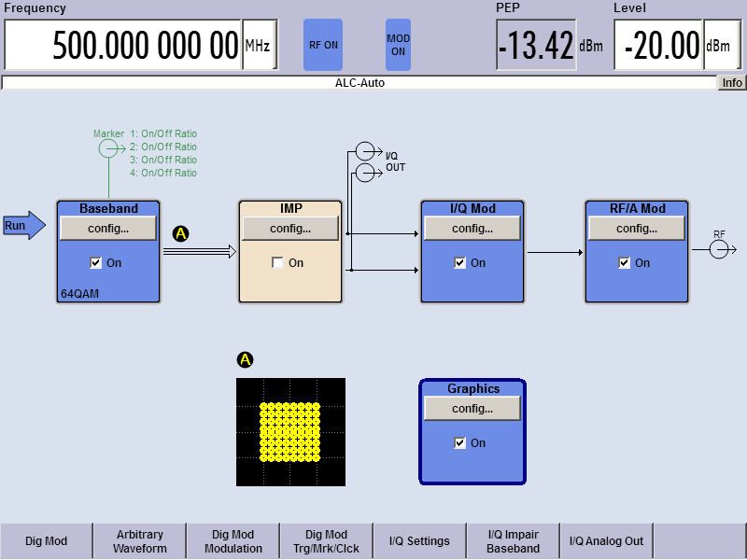Click the PEP value -13.42 display
Screen dimensions: 747x560
pos(536,45)
